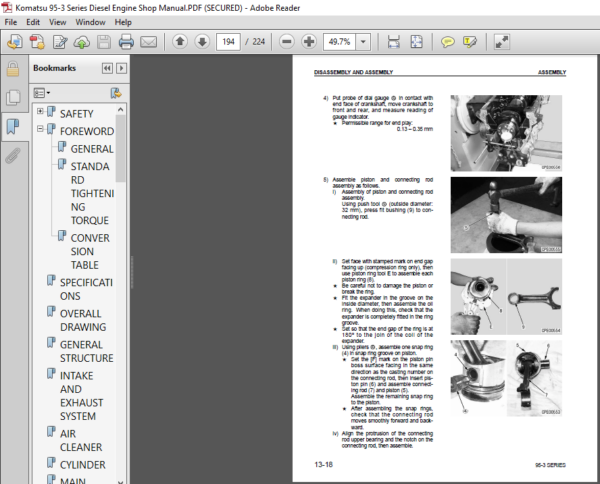Select the GENERAL bookmark under FOREWORD

(x=92, y=149)
